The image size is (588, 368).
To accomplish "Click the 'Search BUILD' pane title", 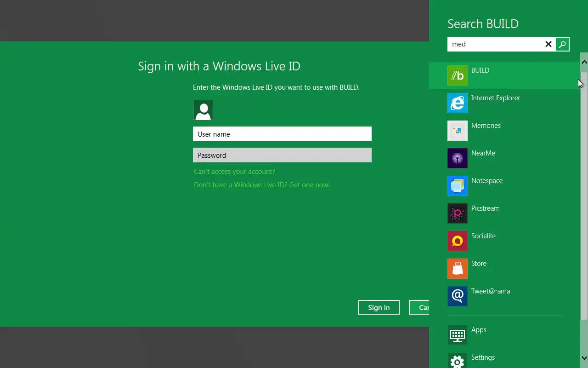I will click(x=483, y=24).
